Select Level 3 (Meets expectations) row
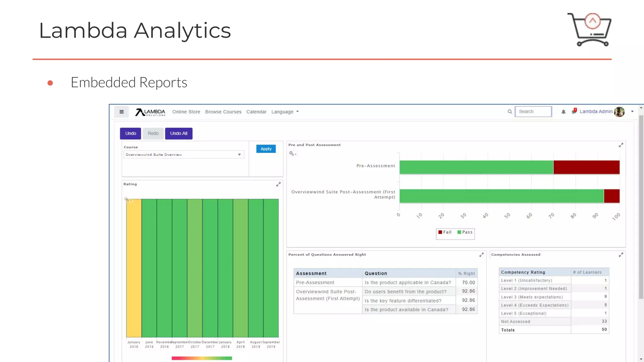Image resolution: width=644 pixels, height=362 pixels. 554,297
